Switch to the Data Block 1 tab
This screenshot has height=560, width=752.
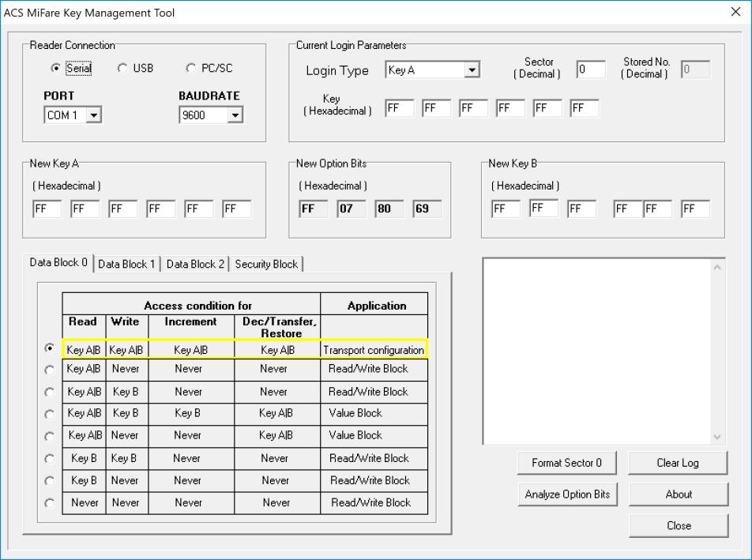pyautogui.click(x=126, y=264)
